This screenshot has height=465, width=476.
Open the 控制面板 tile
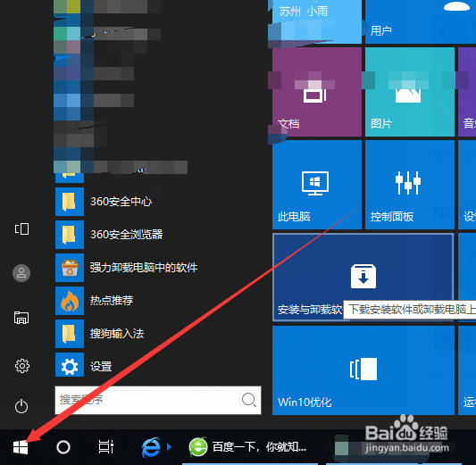point(410,185)
